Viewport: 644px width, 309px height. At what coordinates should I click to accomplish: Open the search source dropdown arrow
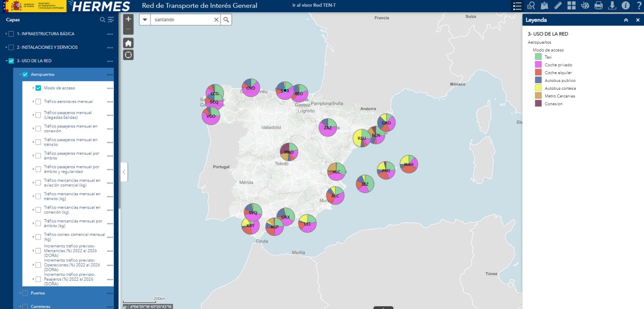coord(145,20)
